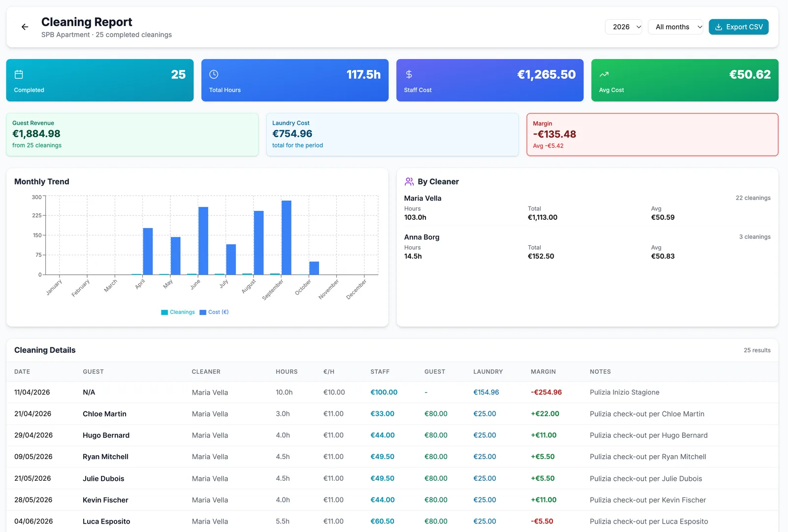Click the back arrow icon
Screen dimensions: 788x532
25,27
